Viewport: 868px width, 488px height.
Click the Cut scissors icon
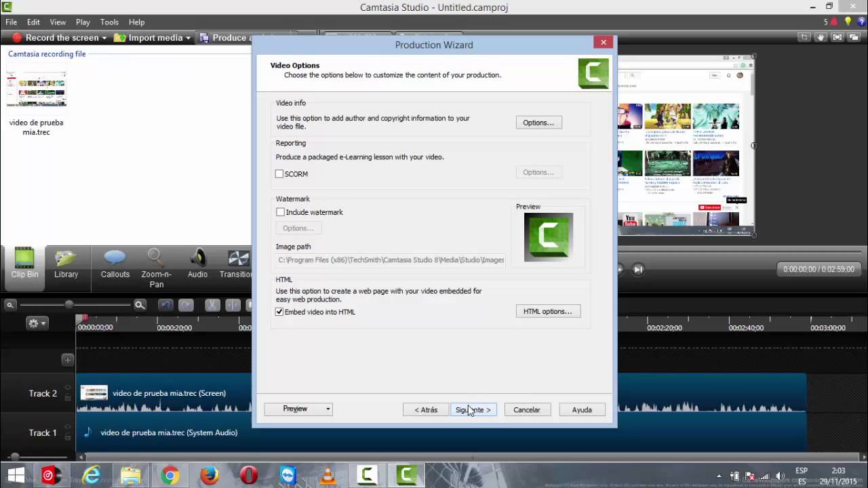(212, 305)
